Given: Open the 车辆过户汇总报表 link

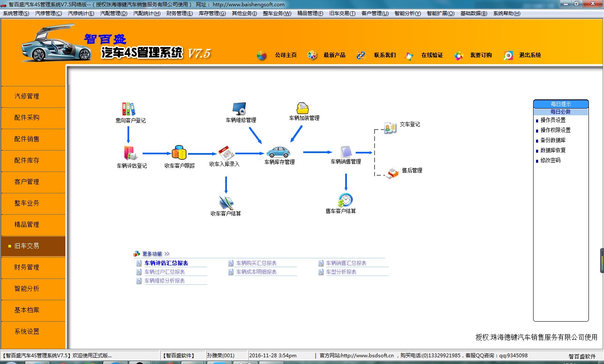Looking at the screenshot, I should pos(164,272).
